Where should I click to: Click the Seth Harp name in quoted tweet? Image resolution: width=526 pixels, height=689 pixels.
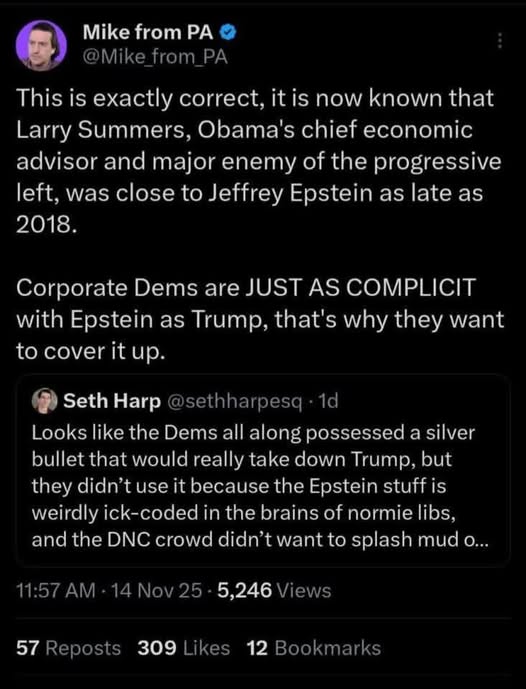pos(112,401)
